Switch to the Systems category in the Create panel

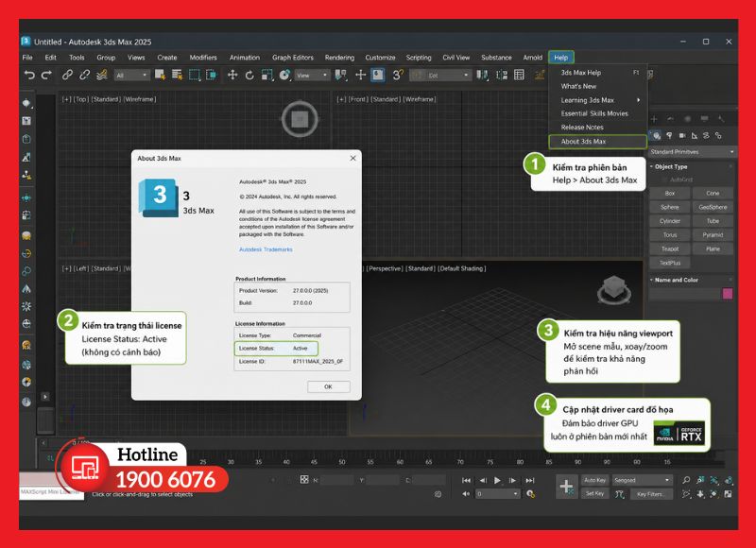(718, 135)
